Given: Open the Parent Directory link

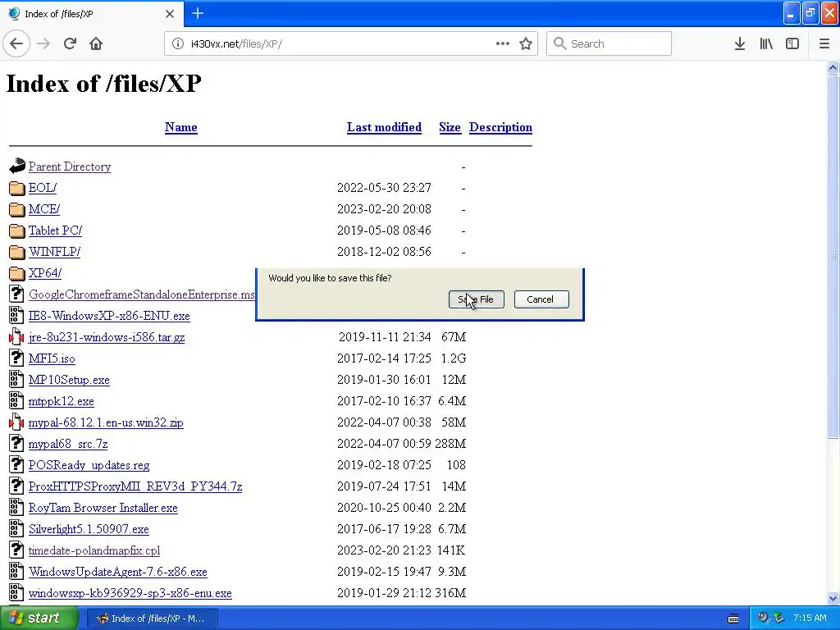Looking at the screenshot, I should (70, 167).
